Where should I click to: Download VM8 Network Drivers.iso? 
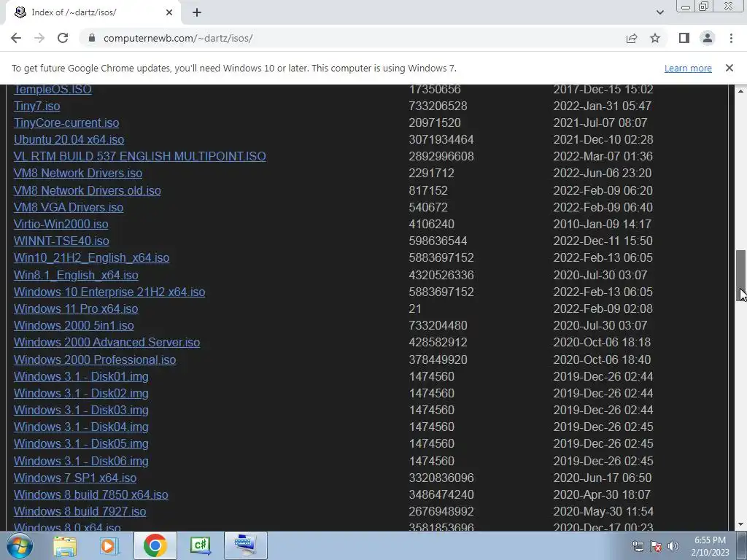tap(78, 173)
